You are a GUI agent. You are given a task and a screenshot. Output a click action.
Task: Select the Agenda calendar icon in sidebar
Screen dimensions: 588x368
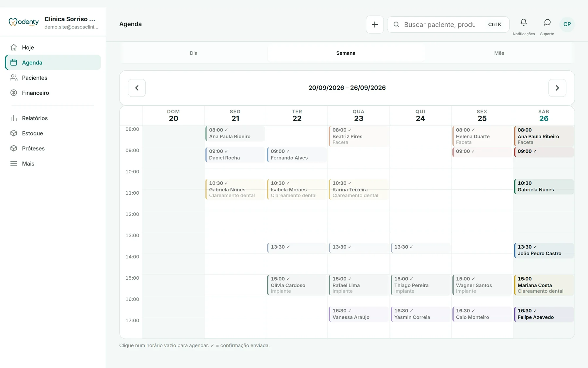click(14, 62)
